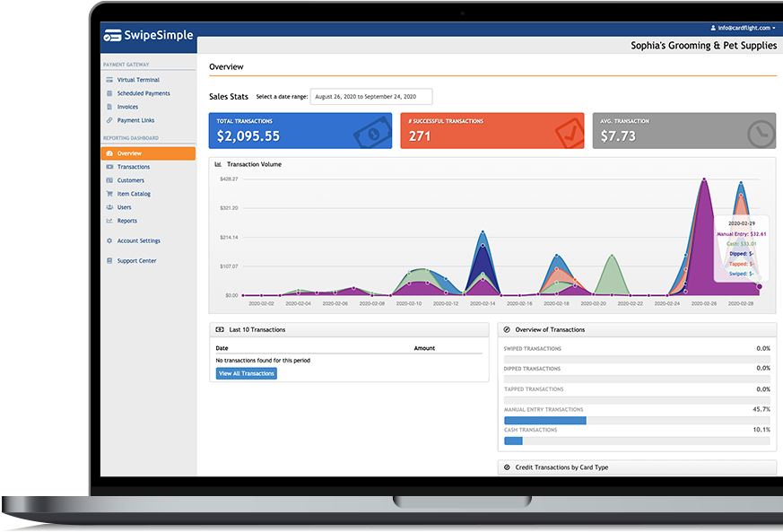Image resolution: width=783 pixels, height=532 pixels.
Task: Click the SwipeSimple logo
Action: click(x=148, y=36)
